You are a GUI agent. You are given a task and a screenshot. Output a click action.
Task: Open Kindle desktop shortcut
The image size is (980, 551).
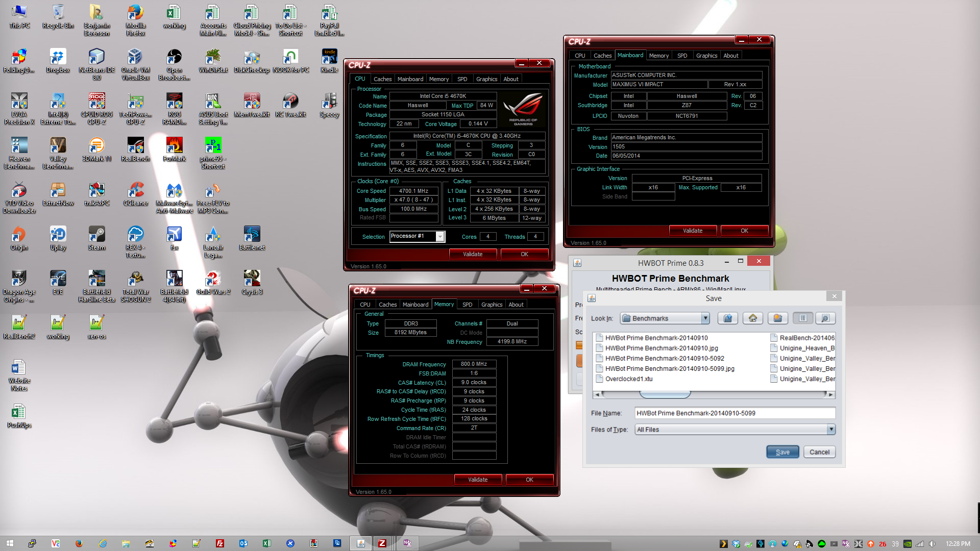click(x=329, y=61)
